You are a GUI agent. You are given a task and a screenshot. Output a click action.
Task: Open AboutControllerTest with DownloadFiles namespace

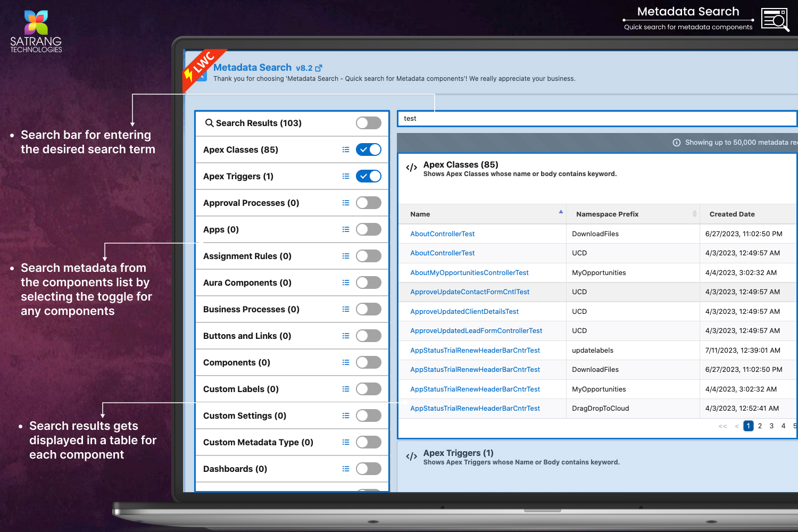click(442, 234)
